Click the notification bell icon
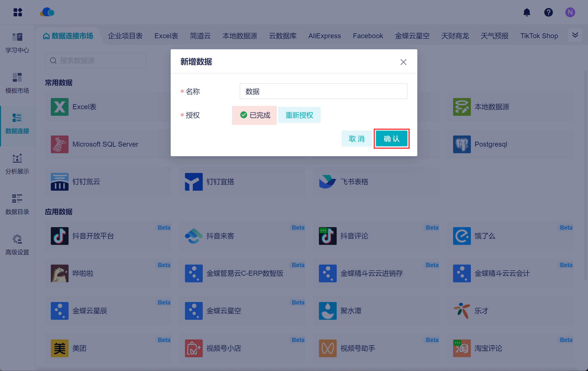 coord(527,12)
